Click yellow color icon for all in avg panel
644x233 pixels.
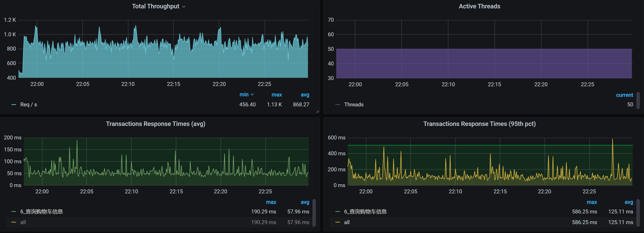pyautogui.click(x=14, y=222)
